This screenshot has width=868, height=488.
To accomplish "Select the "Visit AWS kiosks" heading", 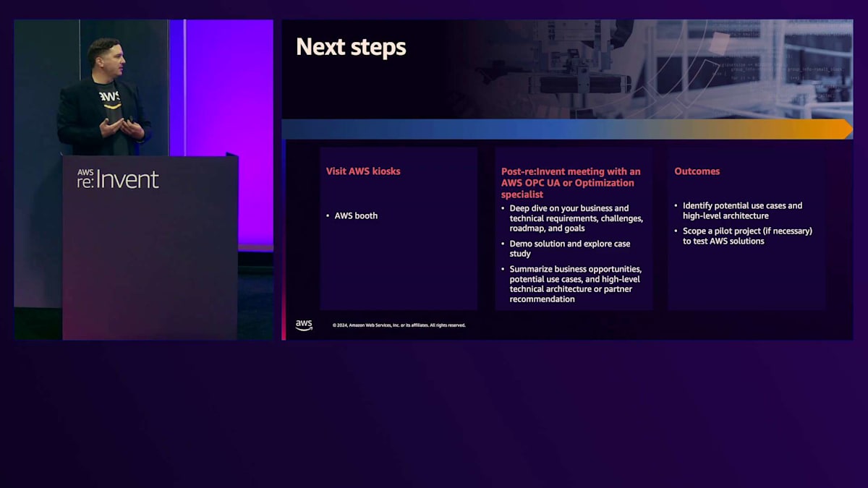I will tap(363, 171).
